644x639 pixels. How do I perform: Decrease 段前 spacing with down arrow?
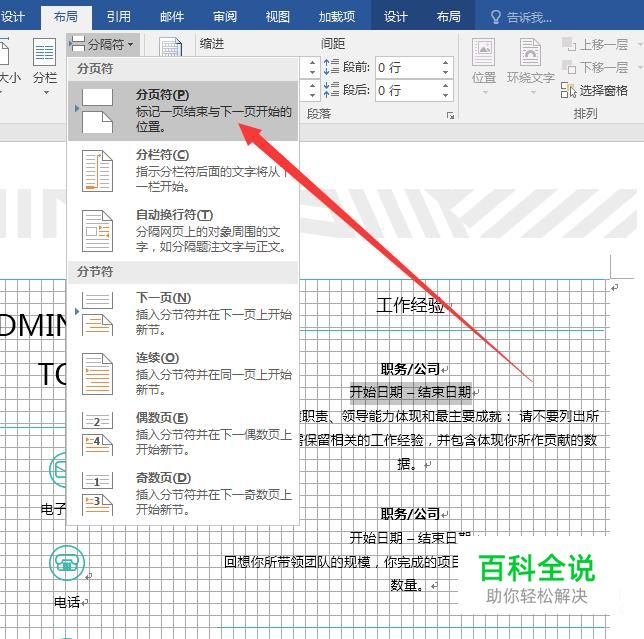446,72
